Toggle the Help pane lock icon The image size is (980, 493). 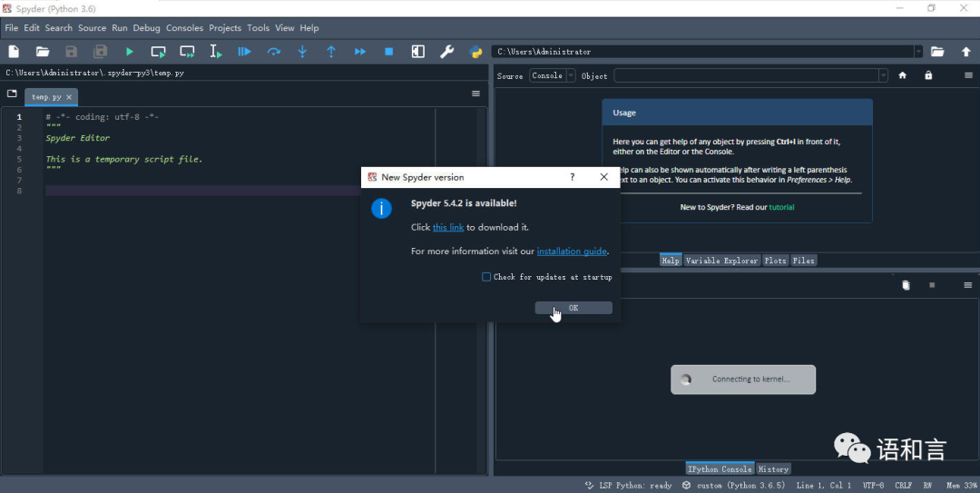[928, 75]
